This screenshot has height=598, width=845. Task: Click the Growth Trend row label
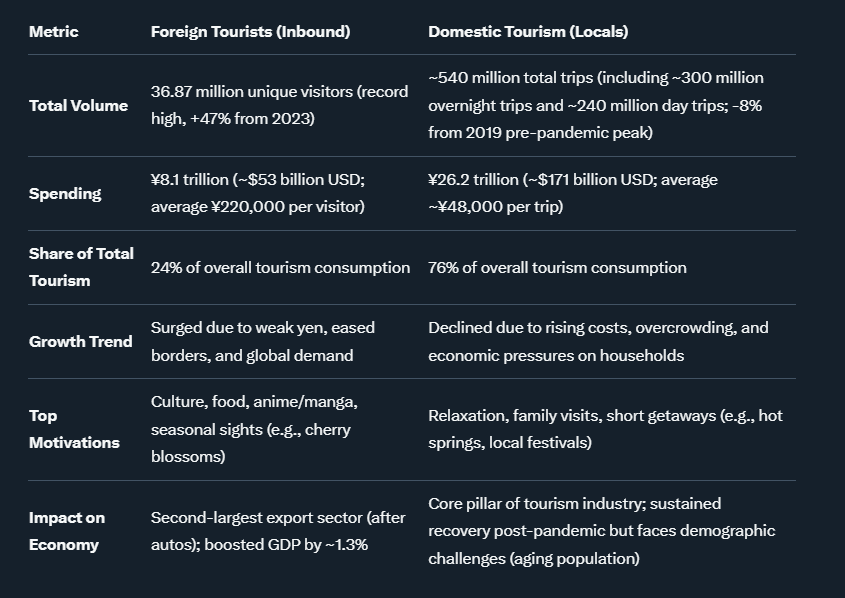pyautogui.click(x=80, y=341)
